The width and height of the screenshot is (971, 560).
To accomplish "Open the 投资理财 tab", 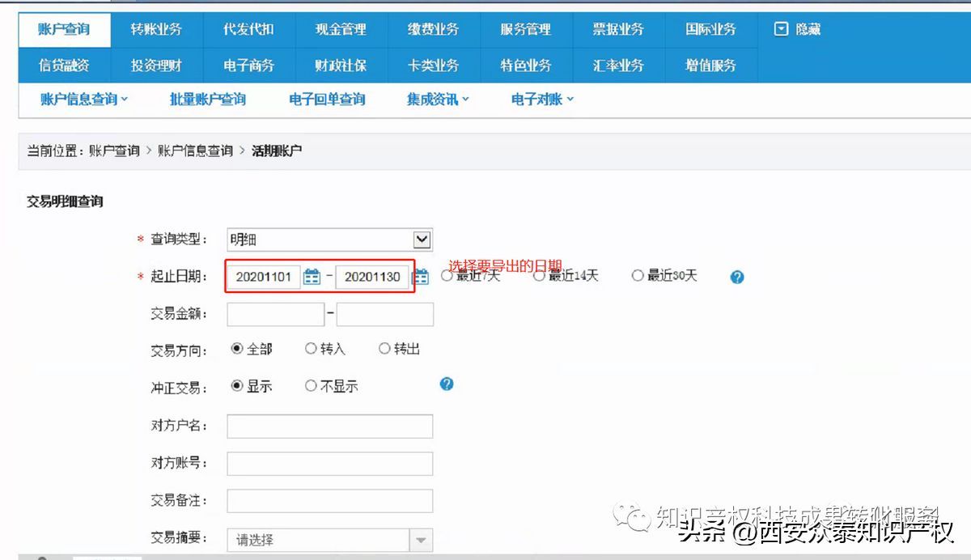I will click(x=156, y=66).
